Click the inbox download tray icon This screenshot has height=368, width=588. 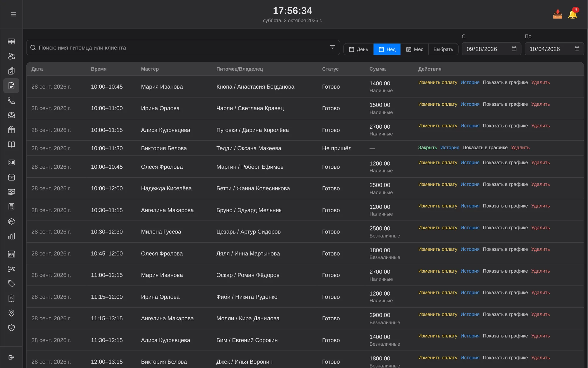(557, 14)
